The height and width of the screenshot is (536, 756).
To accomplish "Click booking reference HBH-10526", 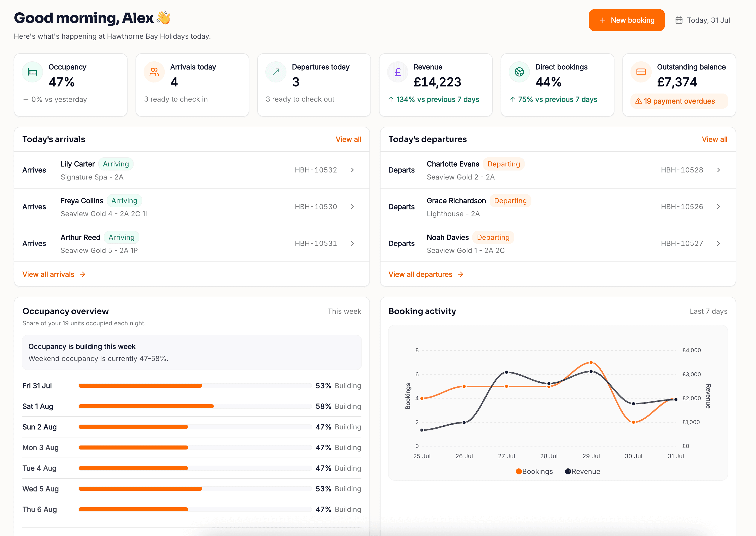I will (x=682, y=207).
